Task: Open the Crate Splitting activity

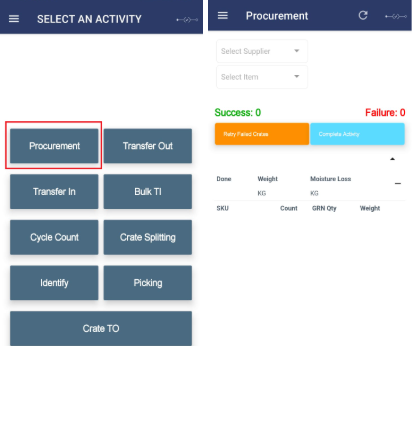Action: [x=148, y=237]
